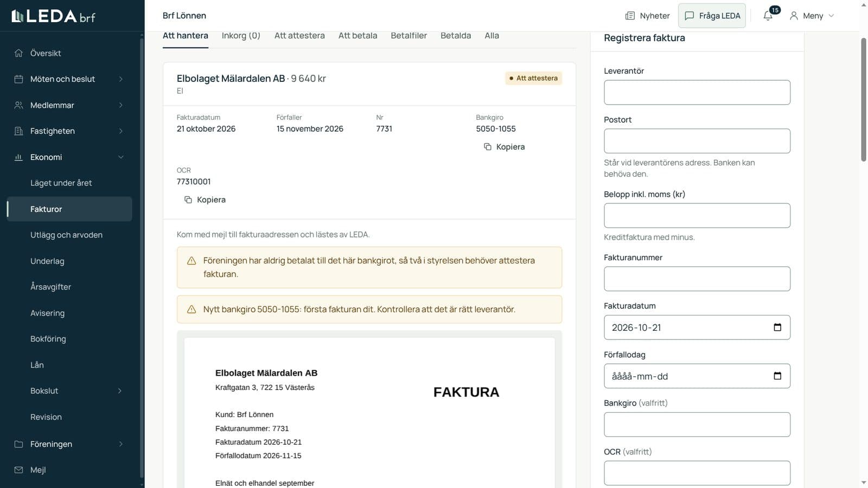Click the Fastigheten building icon

(x=18, y=131)
